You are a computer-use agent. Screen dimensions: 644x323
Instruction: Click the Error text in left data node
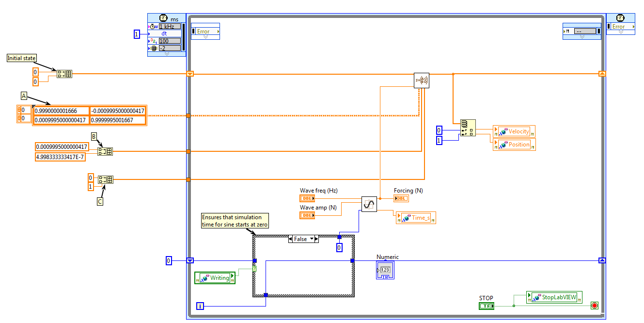pos(204,32)
